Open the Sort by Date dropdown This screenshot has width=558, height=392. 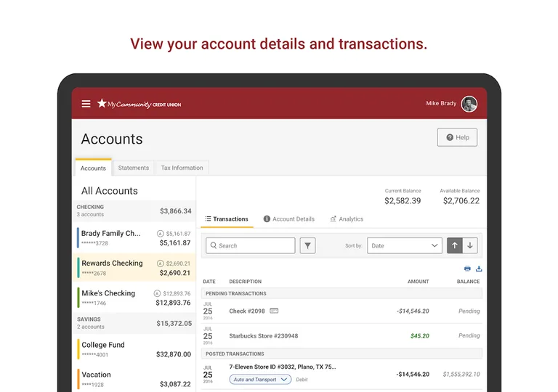point(405,245)
